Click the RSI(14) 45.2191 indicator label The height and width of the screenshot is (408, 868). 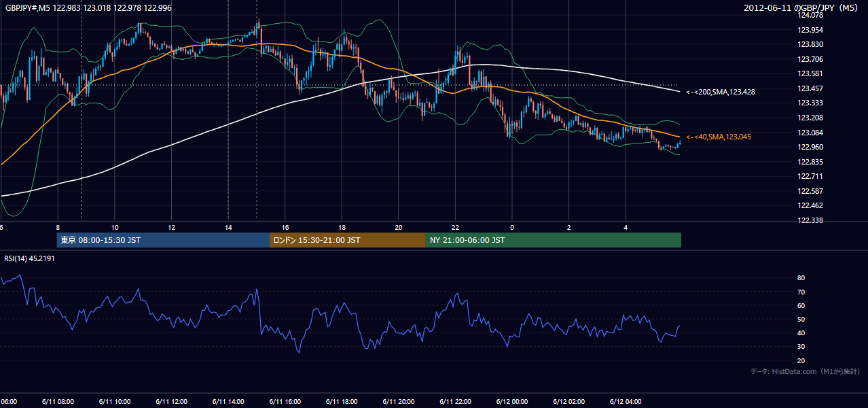click(x=29, y=258)
